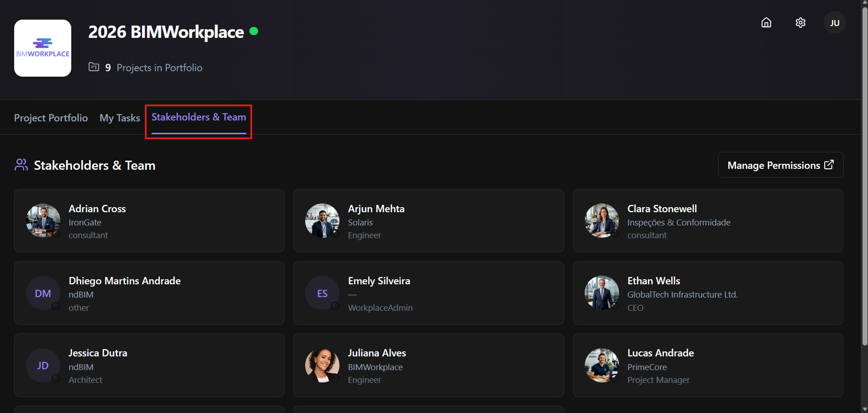
Task: Click Clara Stonewell's profile photo
Action: (602, 220)
